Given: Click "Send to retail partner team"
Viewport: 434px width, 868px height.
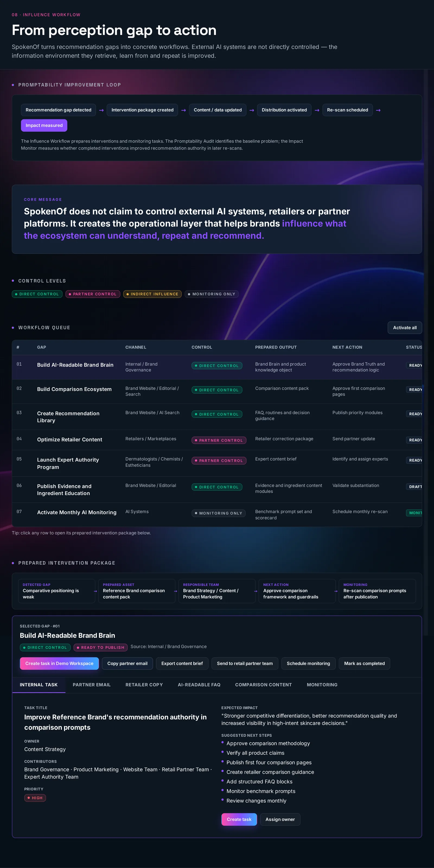Looking at the screenshot, I should pyautogui.click(x=245, y=663).
